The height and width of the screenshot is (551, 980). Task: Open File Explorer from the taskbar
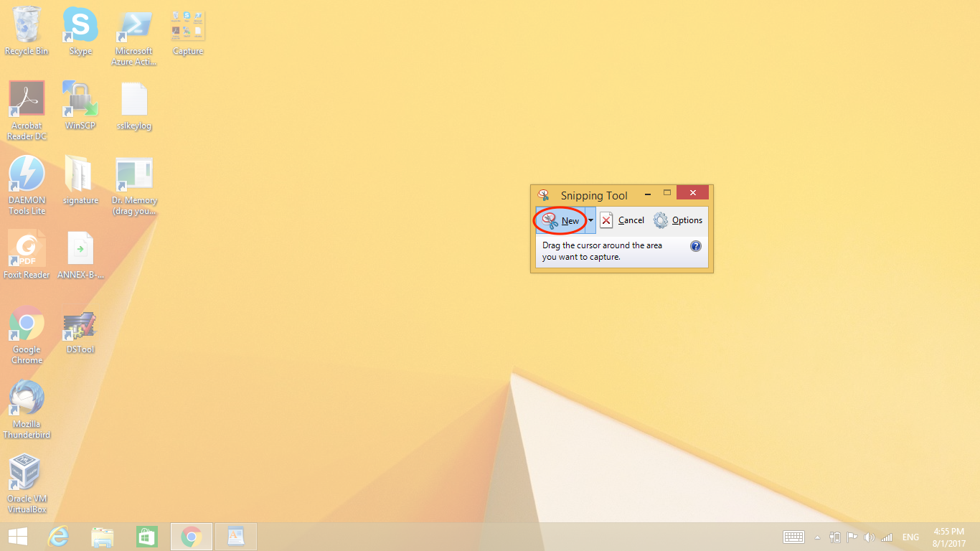(x=103, y=537)
